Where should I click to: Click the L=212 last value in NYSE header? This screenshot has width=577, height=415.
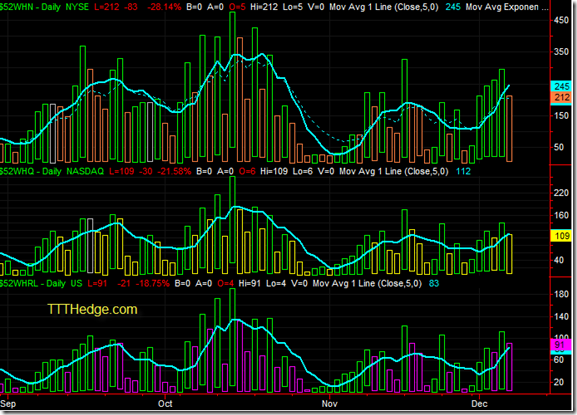[x=107, y=7]
